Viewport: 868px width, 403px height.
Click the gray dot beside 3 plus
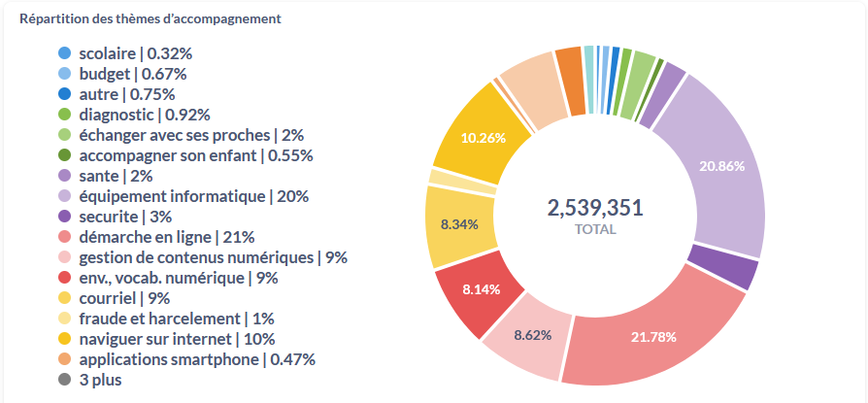pyautogui.click(x=65, y=380)
